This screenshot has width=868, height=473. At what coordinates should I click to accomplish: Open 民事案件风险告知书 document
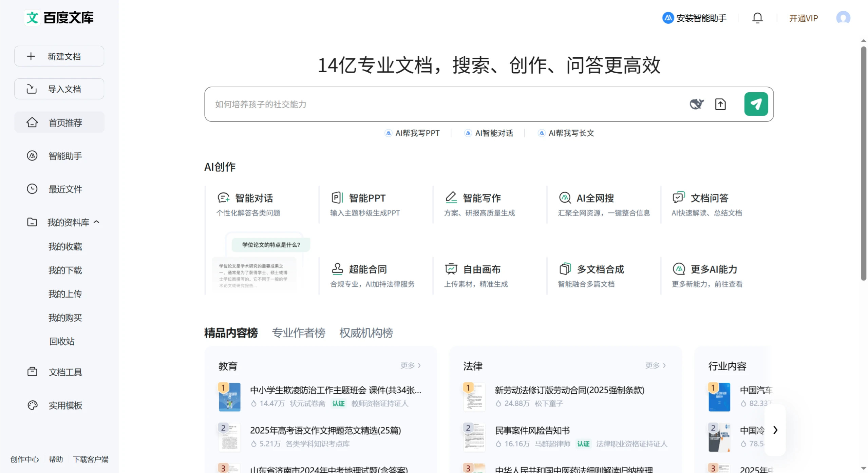pyautogui.click(x=532, y=430)
